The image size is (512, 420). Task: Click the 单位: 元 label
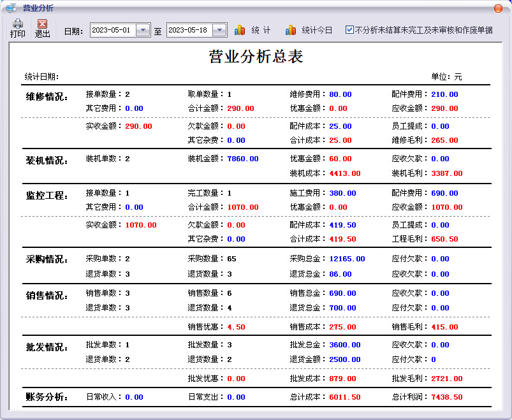tap(446, 76)
